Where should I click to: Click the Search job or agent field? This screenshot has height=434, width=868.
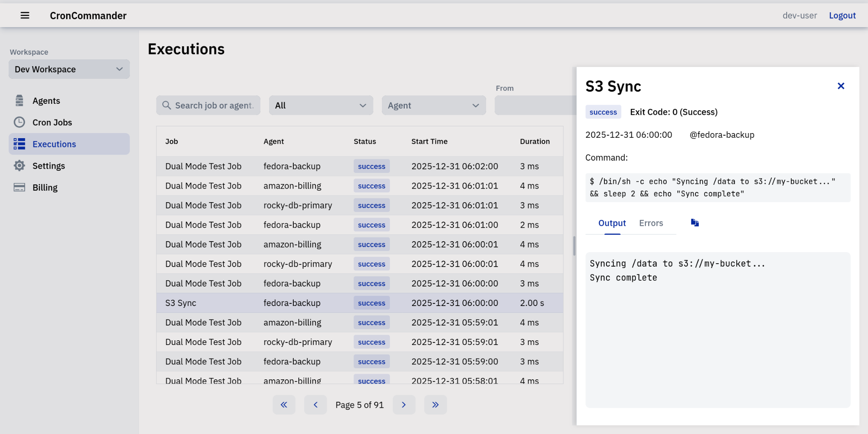tap(214, 106)
